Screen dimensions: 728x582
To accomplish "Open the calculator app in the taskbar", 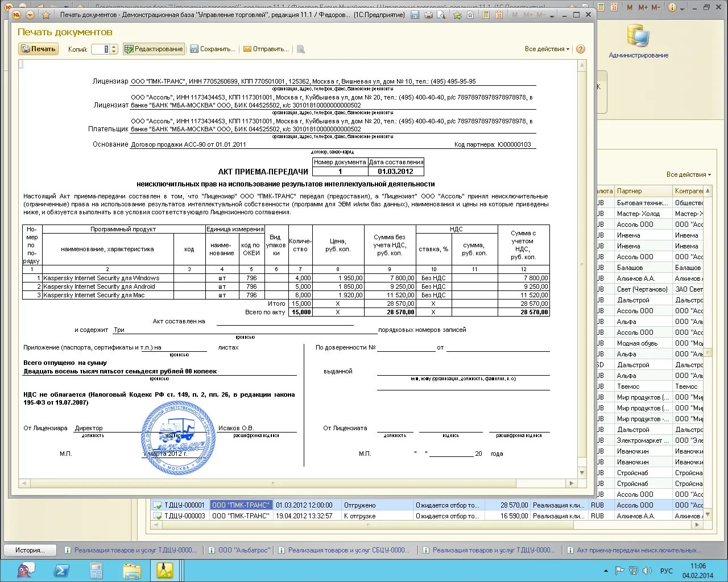I will point(96,571).
